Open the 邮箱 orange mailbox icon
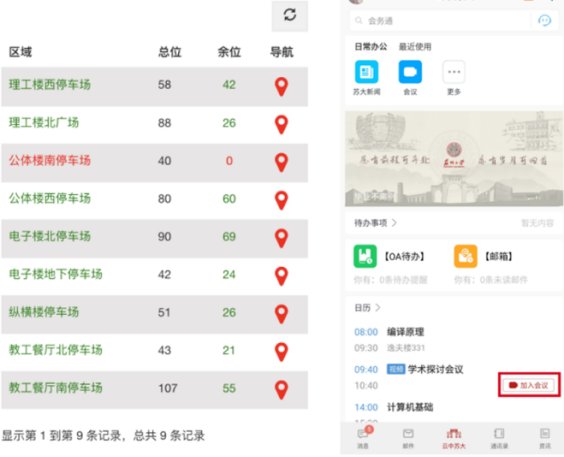This screenshot has height=457, width=564. pyautogui.click(x=466, y=256)
